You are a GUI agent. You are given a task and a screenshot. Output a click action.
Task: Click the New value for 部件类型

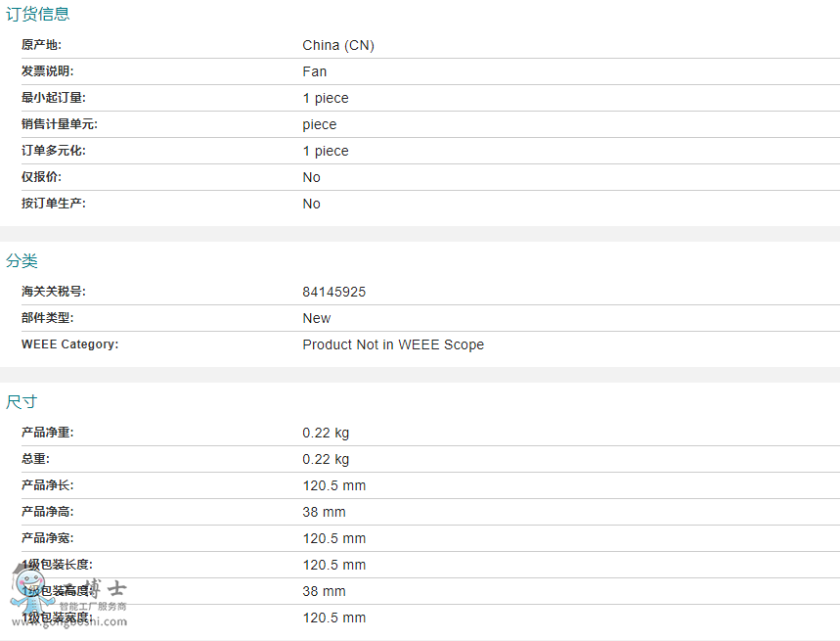tap(317, 318)
